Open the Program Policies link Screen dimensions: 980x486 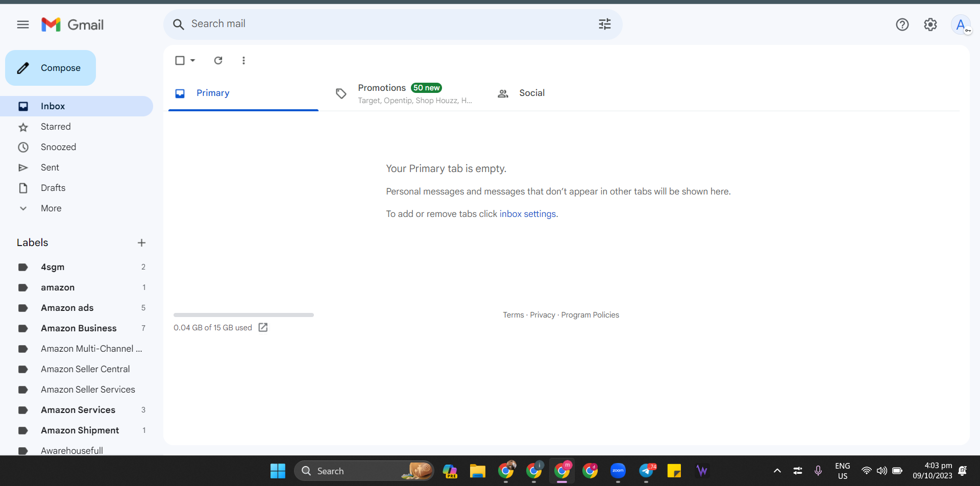[590, 315]
